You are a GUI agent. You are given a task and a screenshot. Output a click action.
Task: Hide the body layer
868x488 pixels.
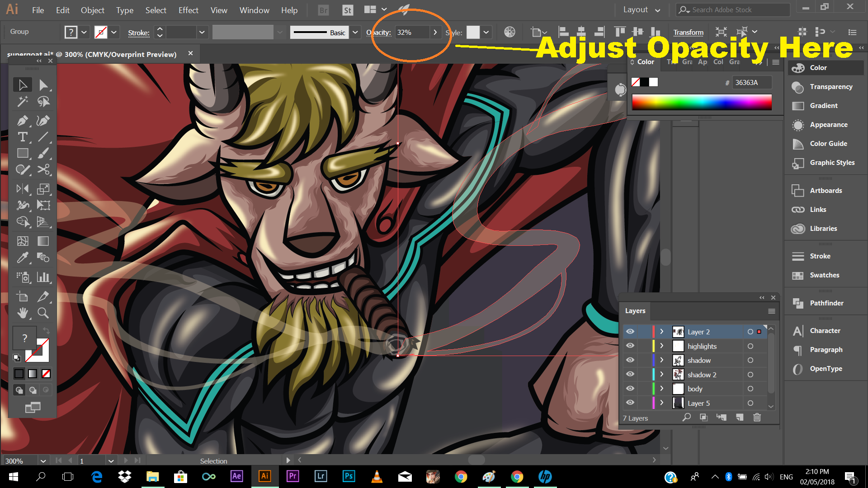pos(630,389)
